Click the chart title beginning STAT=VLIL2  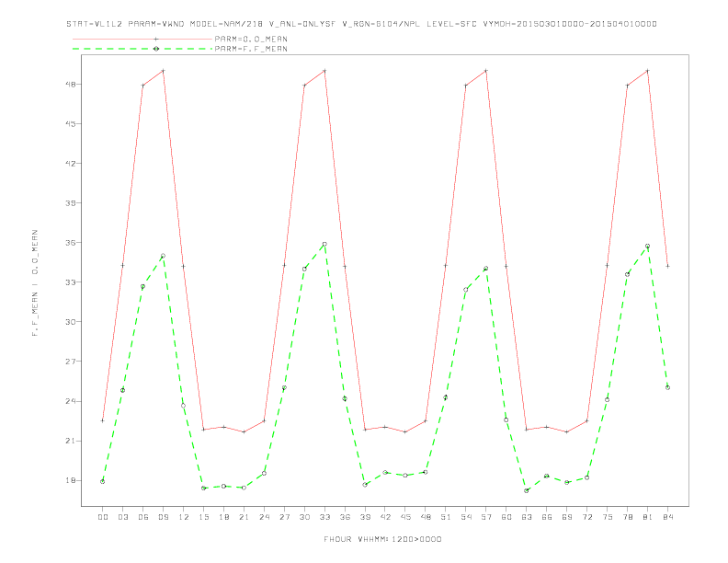[x=361, y=24]
